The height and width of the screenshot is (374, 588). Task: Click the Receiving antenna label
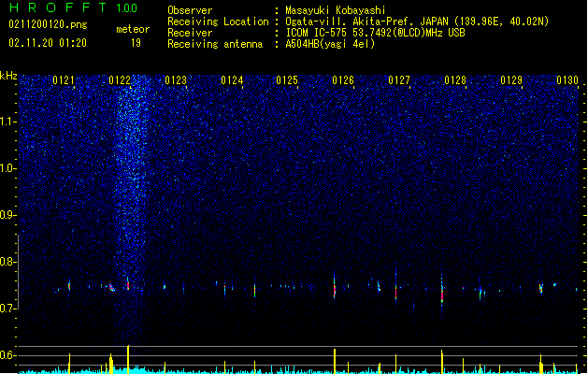coord(215,44)
